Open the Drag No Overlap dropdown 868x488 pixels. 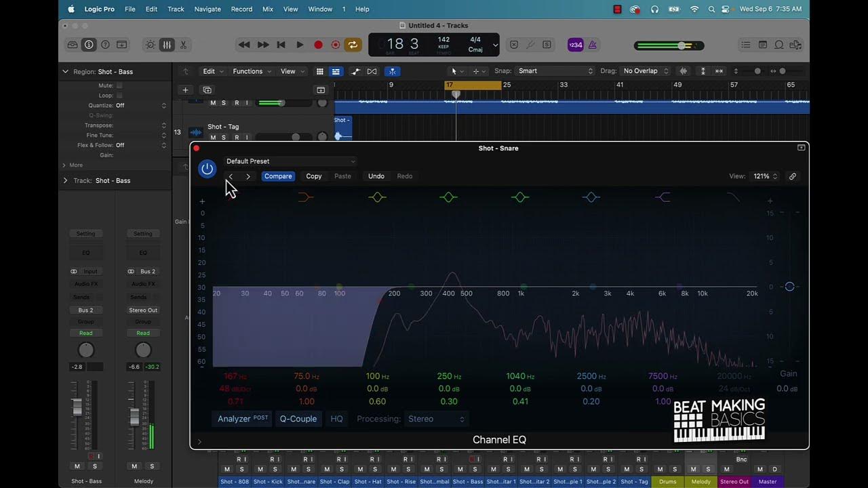click(645, 71)
